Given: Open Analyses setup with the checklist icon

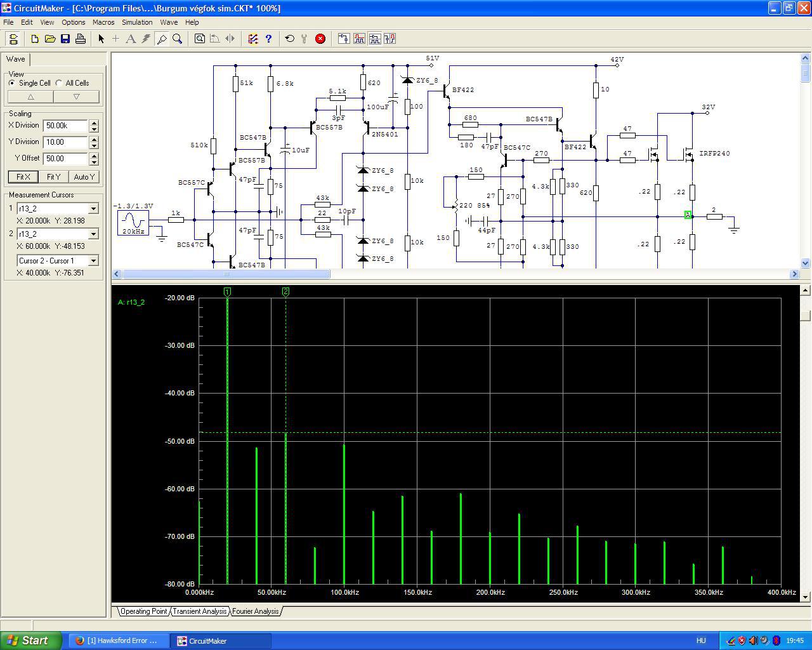Looking at the screenshot, I should click(x=253, y=39).
